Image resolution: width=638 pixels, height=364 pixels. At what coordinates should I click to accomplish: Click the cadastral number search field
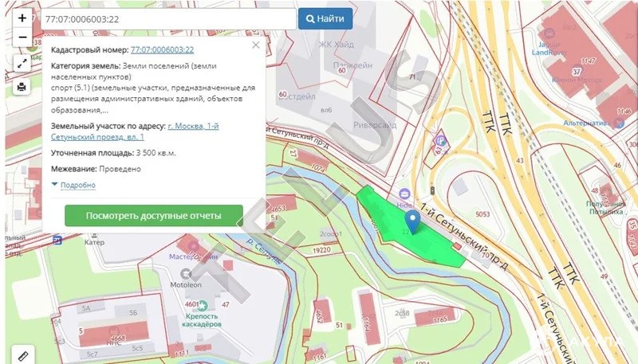[x=167, y=18]
